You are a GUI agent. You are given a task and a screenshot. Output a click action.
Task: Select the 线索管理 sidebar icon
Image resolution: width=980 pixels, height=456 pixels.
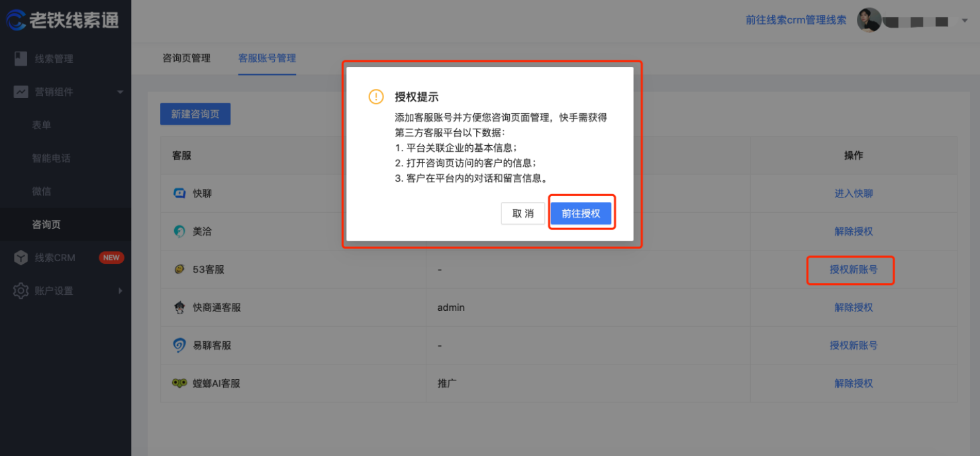20,58
